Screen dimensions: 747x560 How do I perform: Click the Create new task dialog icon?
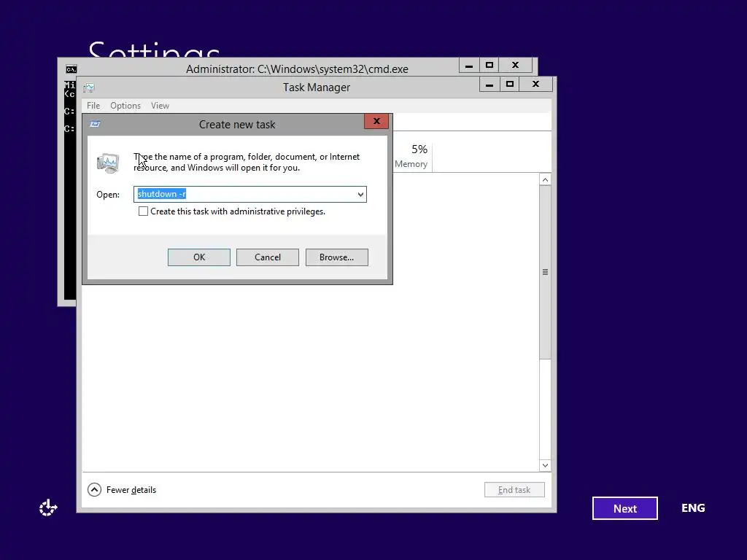click(95, 124)
